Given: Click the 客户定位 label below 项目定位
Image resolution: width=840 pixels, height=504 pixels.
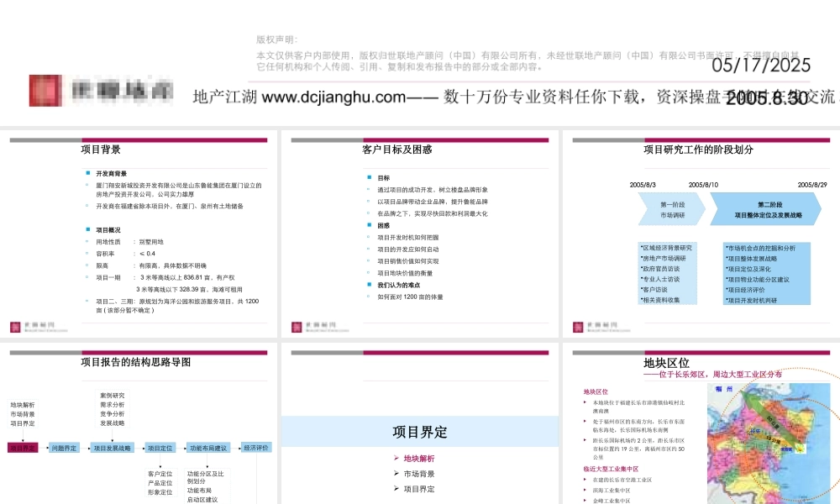Looking at the screenshot, I should click(160, 474).
